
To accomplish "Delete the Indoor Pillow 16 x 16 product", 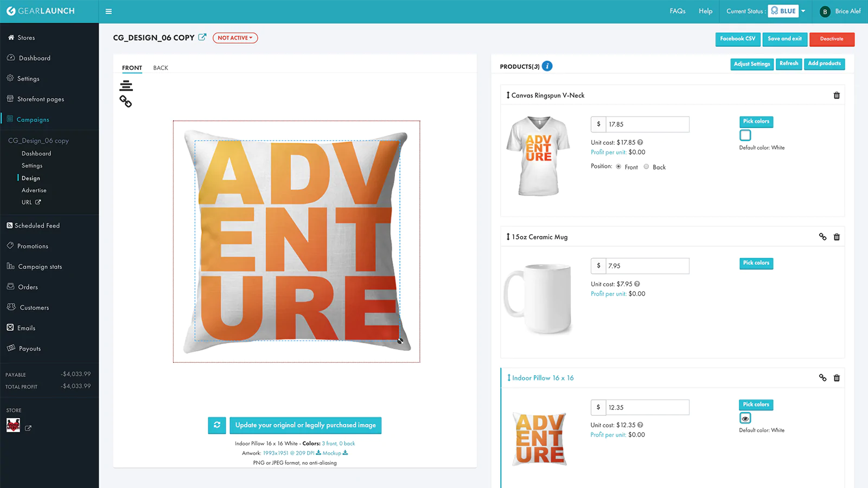I will (x=837, y=378).
